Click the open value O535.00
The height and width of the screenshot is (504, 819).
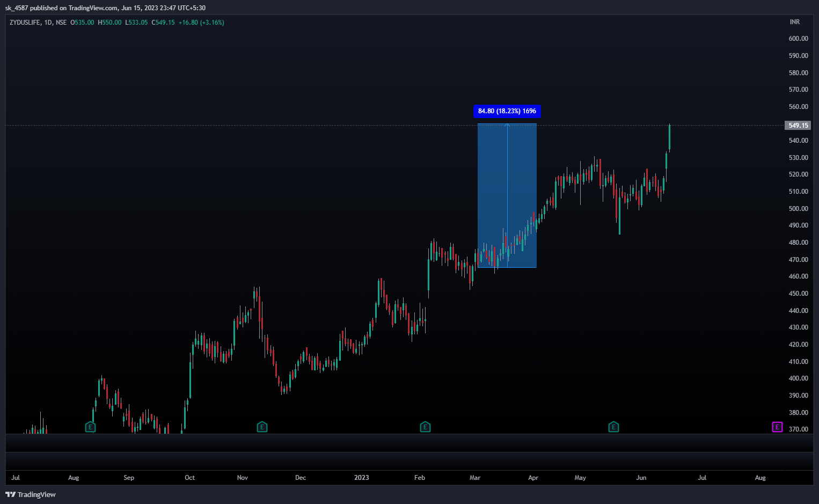click(82, 23)
